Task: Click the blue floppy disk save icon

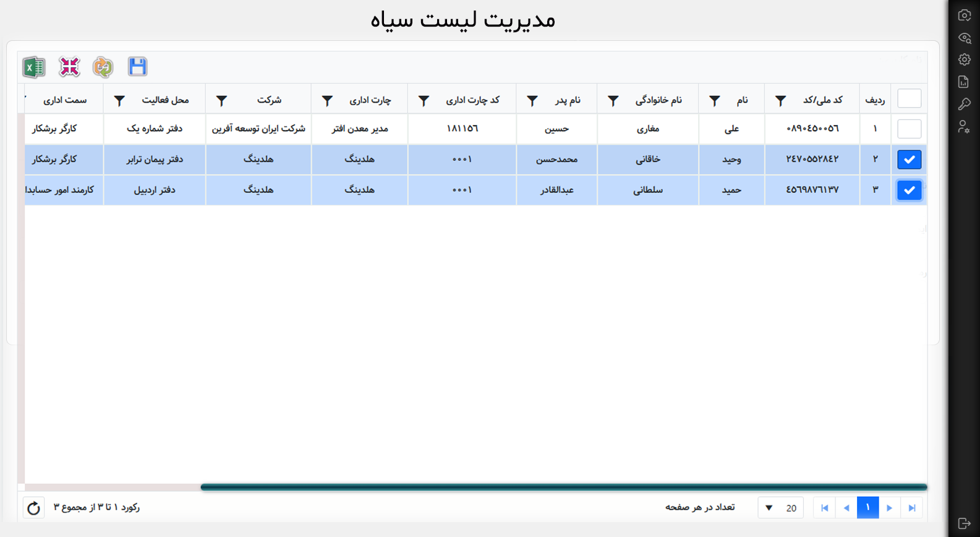Action: coord(137,66)
